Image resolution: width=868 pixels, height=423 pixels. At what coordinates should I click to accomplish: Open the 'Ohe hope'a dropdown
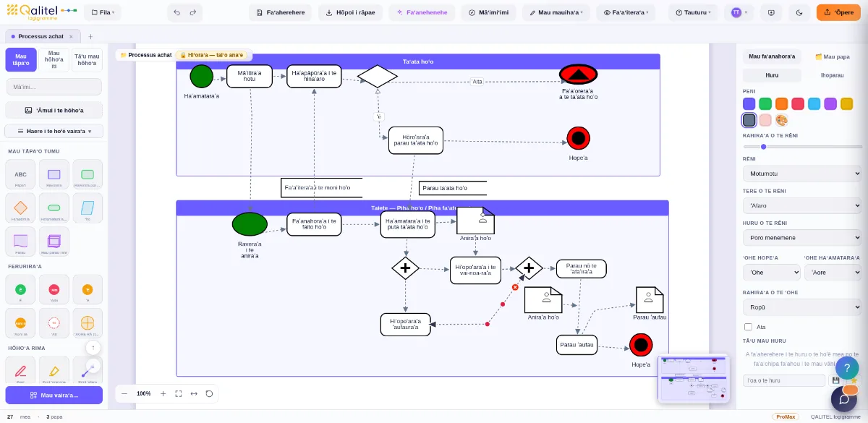pyautogui.click(x=772, y=273)
